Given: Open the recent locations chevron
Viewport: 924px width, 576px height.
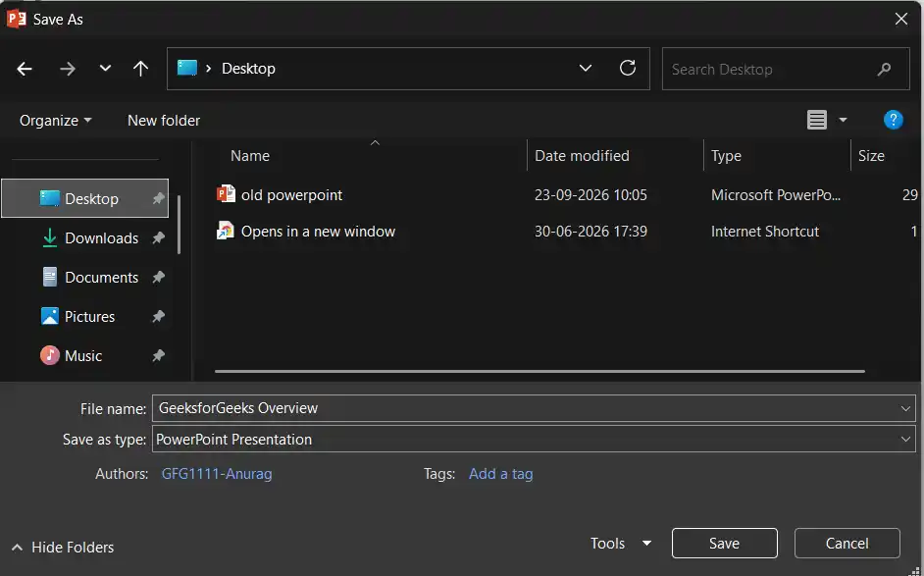Looking at the screenshot, I should (105, 69).
